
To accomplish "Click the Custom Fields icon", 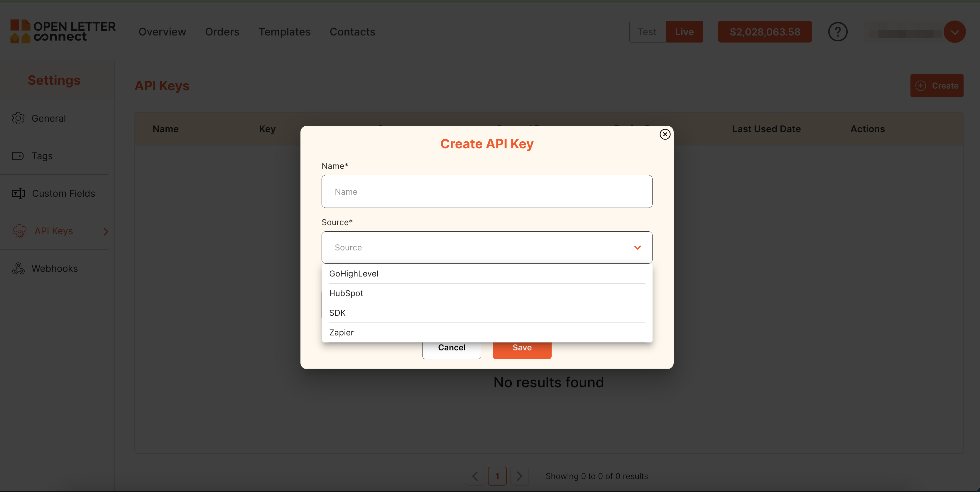I will click(x=18, y=194).
